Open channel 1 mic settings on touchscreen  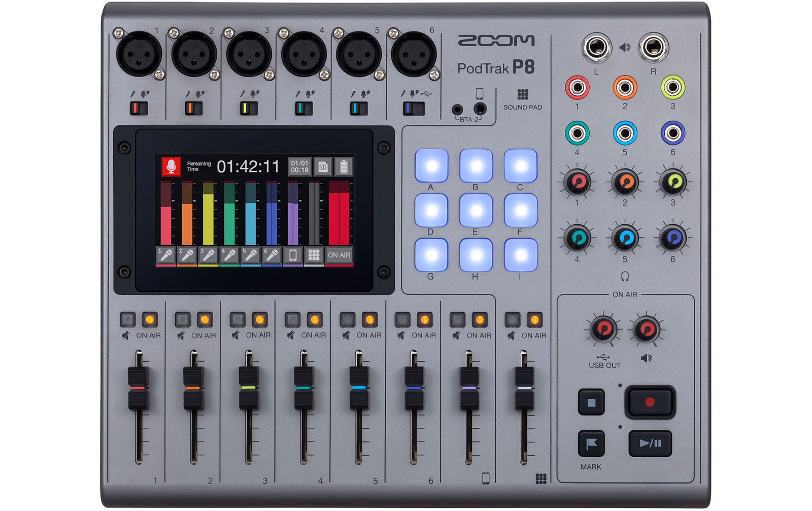(x=165, y=255)
